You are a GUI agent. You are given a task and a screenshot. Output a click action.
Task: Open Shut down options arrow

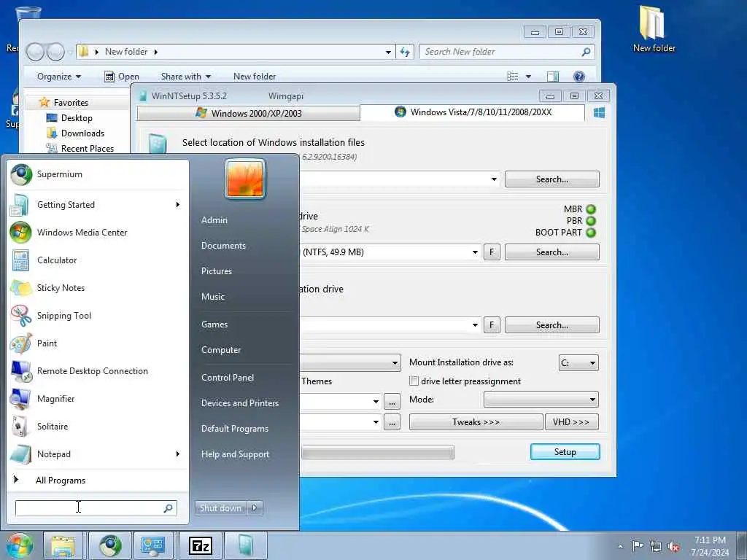(x=255, y=508)
